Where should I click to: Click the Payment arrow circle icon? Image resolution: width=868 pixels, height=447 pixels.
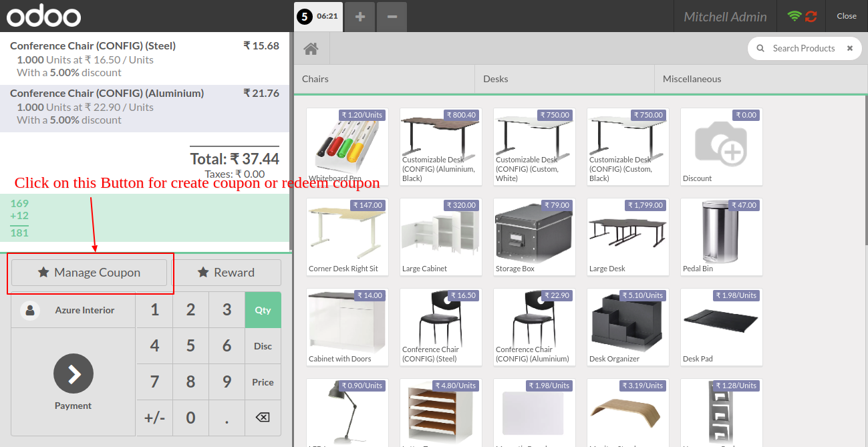click(x=74, y=374)
